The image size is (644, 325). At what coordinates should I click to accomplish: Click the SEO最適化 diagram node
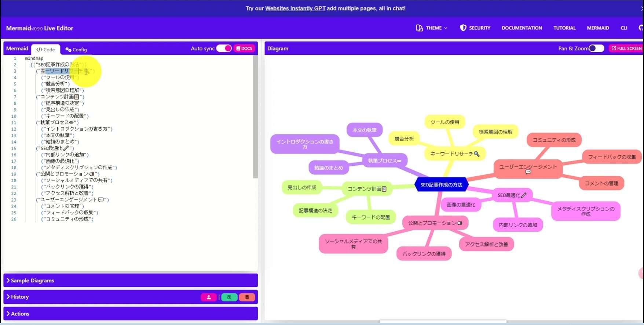512,195
